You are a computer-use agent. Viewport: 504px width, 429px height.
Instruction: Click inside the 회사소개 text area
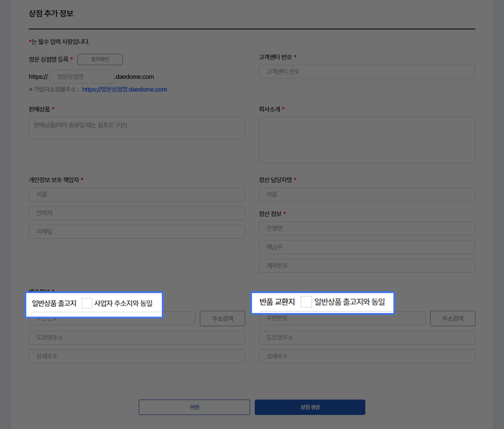(x=367, y=140)
